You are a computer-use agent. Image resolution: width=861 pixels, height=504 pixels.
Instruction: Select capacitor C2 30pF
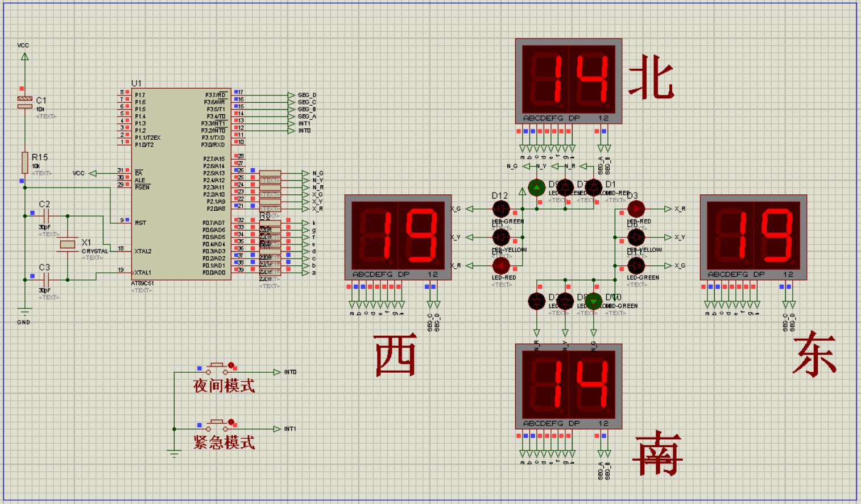click(x=46, y=216)
